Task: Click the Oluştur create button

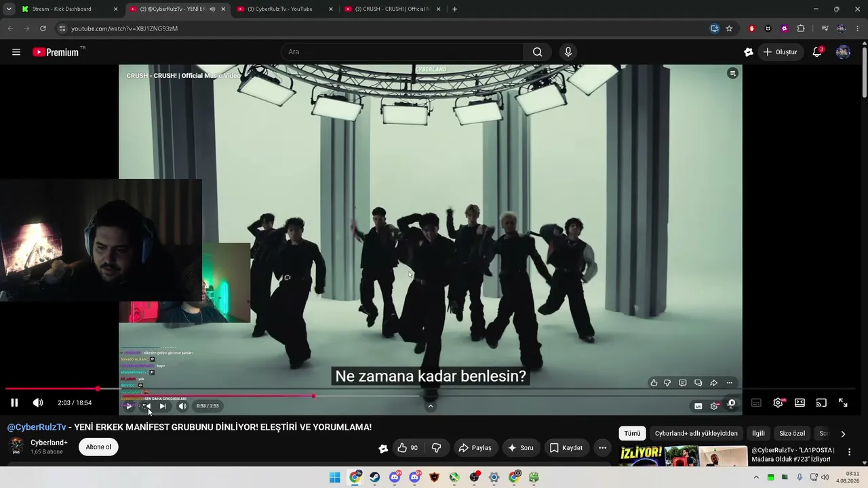Action: [x=781, y=52]
